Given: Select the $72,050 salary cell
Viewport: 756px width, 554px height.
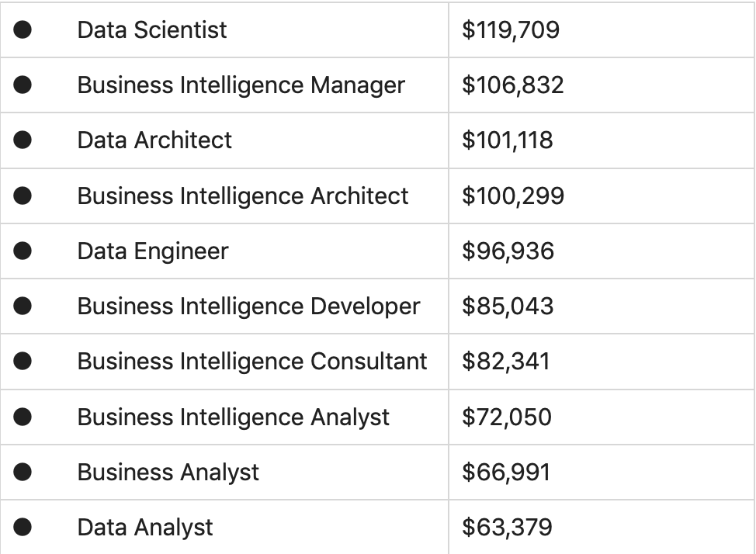Looking at the screenshot, I should click(507, 417).
